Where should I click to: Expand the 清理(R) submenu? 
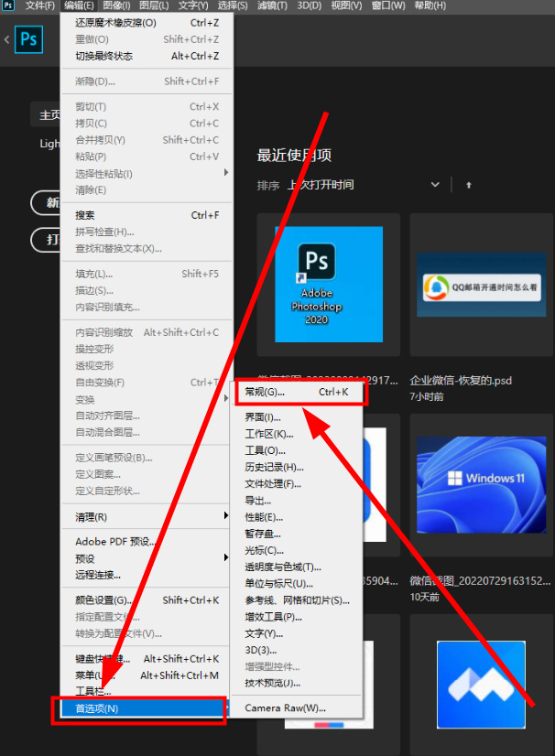click(147, 517)
